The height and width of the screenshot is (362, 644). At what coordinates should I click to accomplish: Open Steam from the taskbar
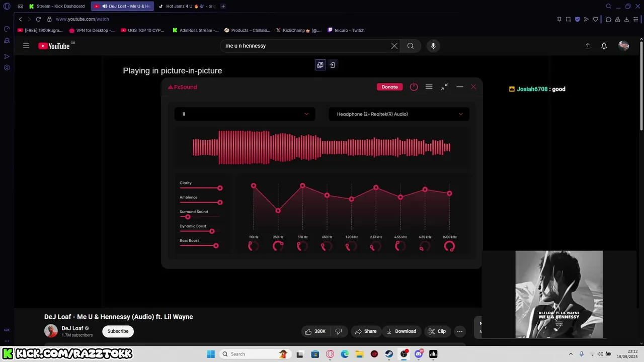(389, 354)
